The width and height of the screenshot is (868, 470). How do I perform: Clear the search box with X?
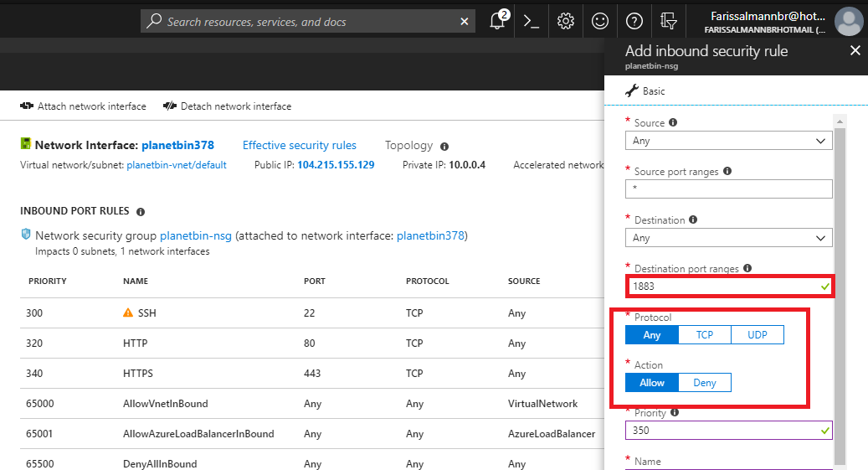point(465,21)
